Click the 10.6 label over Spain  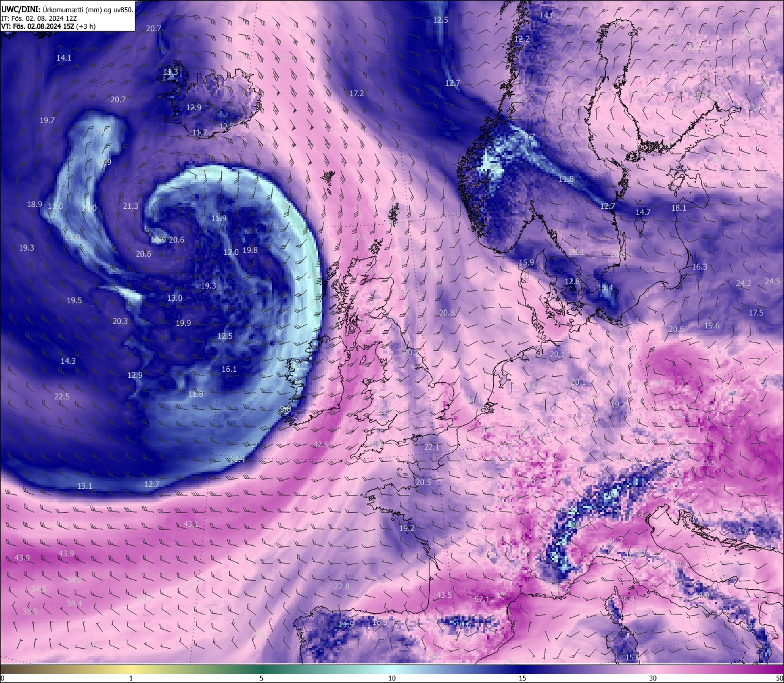pos(463,624)
